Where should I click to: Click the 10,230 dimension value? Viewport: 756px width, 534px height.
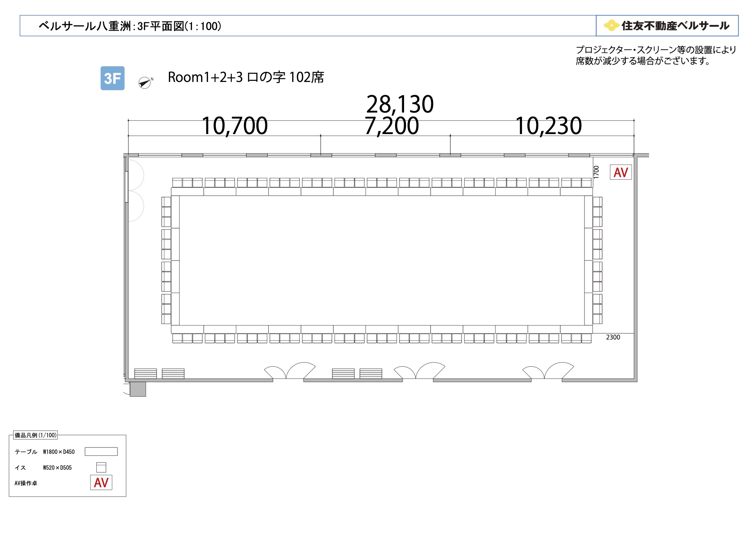548,126
